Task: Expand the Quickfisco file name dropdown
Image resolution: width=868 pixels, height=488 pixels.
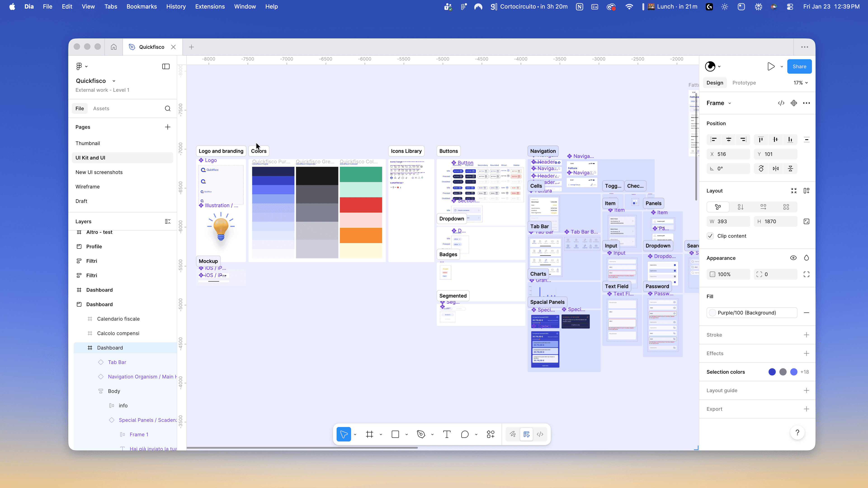Action: click(114, 81)
